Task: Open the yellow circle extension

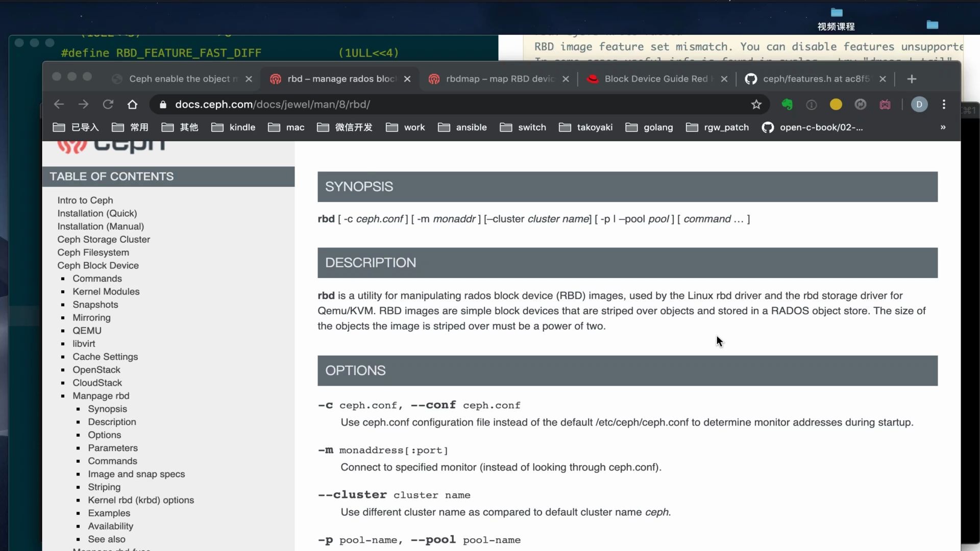Action: pyautogui.click(x=836, y=105)
